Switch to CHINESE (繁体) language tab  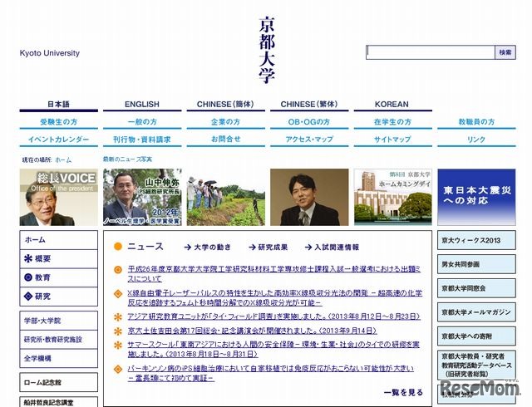pos(309,104)
